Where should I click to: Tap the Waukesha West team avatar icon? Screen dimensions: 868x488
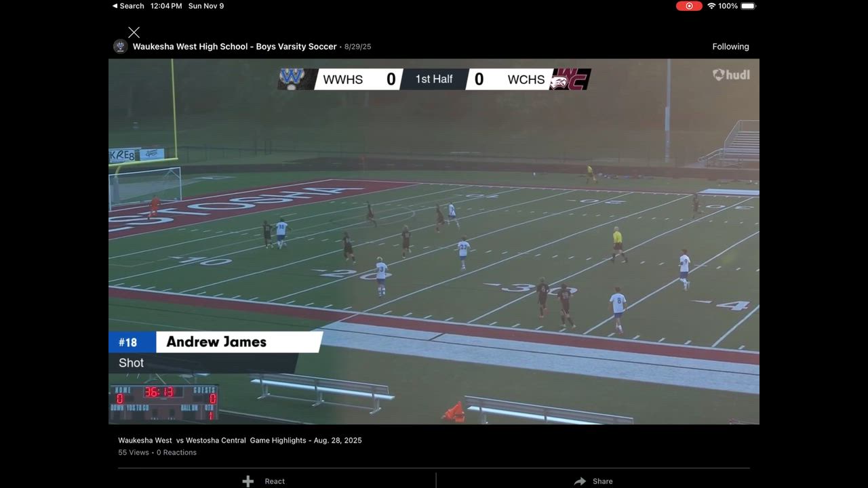(x=120, y=47)
